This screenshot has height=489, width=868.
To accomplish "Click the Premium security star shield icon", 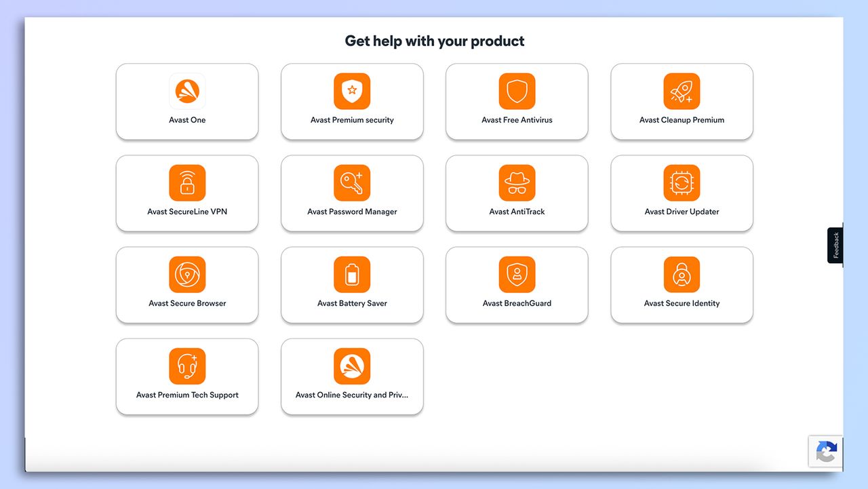I will tap(352, 91).
